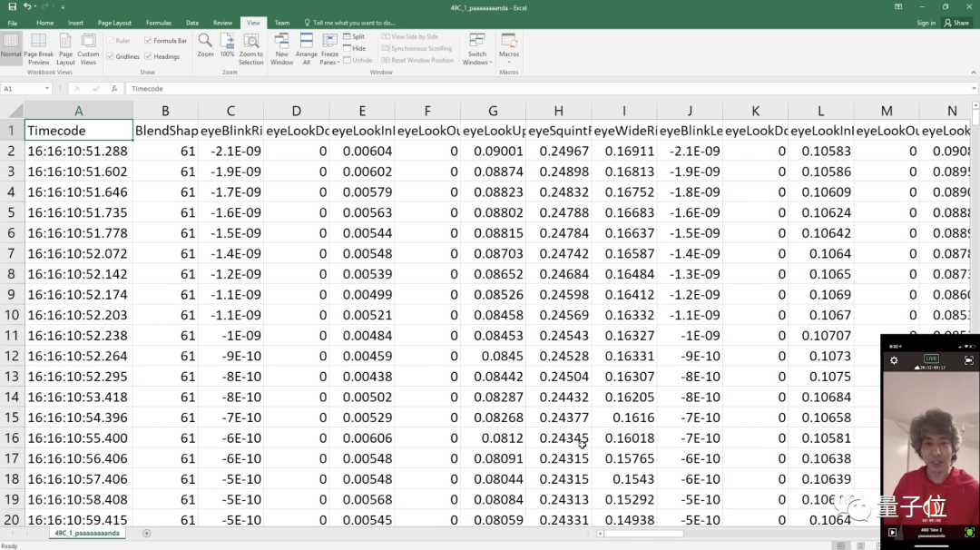Click cell value 0.00606 in row 16

362,438
